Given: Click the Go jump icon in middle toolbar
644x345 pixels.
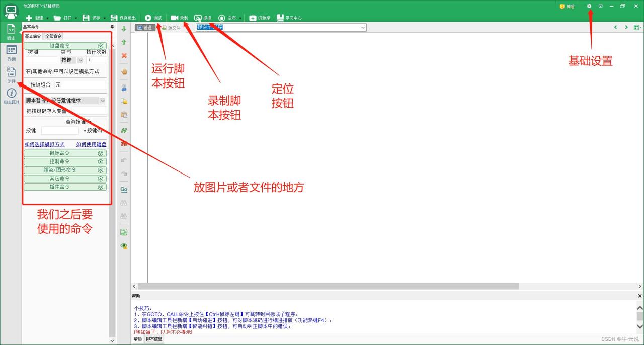Looking at the screenshot, I should coord(124,189).
